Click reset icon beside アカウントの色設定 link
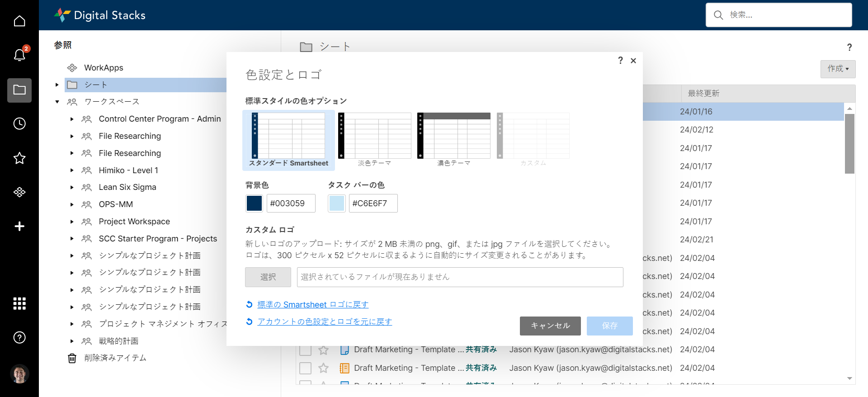Viewport: 868px width, 397px height. tap(249, 321)
